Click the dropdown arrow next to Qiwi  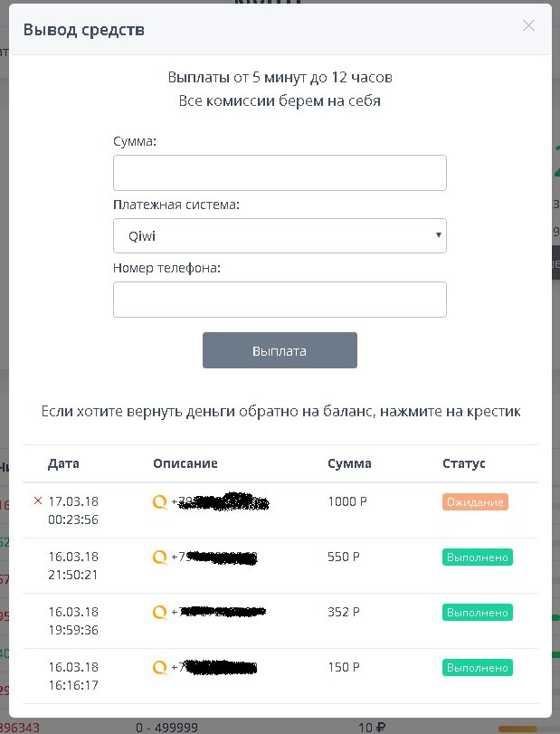(439, 236)
